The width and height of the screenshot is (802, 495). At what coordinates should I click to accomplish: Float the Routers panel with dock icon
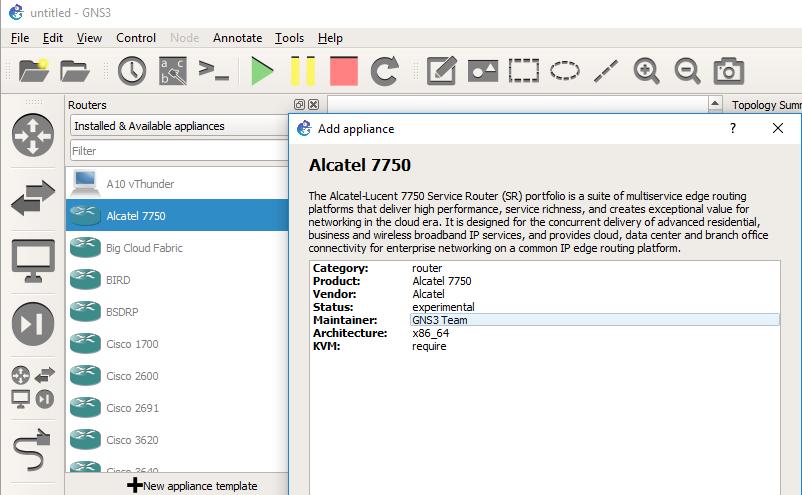pyautogui.click(x=299, y=104)
